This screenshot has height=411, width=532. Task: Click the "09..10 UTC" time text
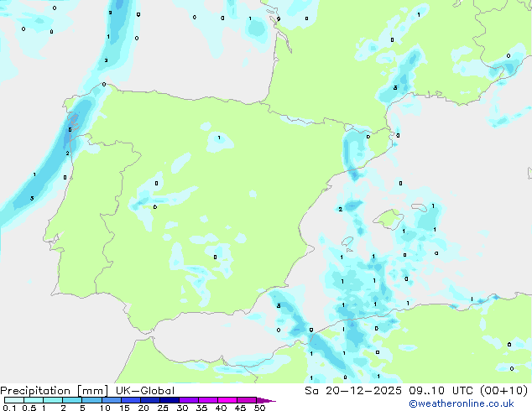[441, 391]
